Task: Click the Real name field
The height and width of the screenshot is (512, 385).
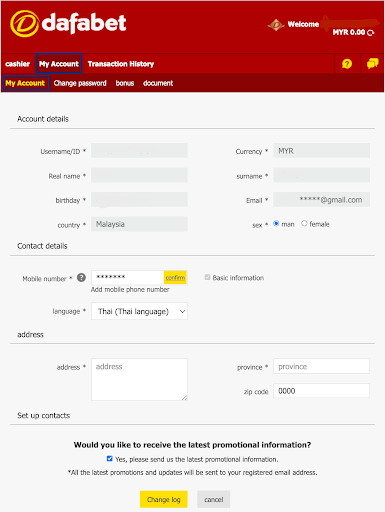Action: [139, 175]
